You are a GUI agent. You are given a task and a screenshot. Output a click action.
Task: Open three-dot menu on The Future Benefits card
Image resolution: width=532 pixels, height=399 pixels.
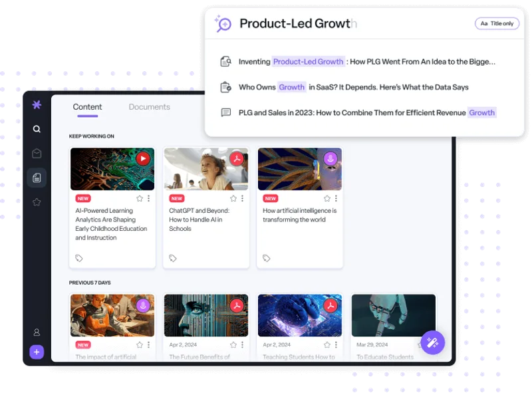(242, 344)
